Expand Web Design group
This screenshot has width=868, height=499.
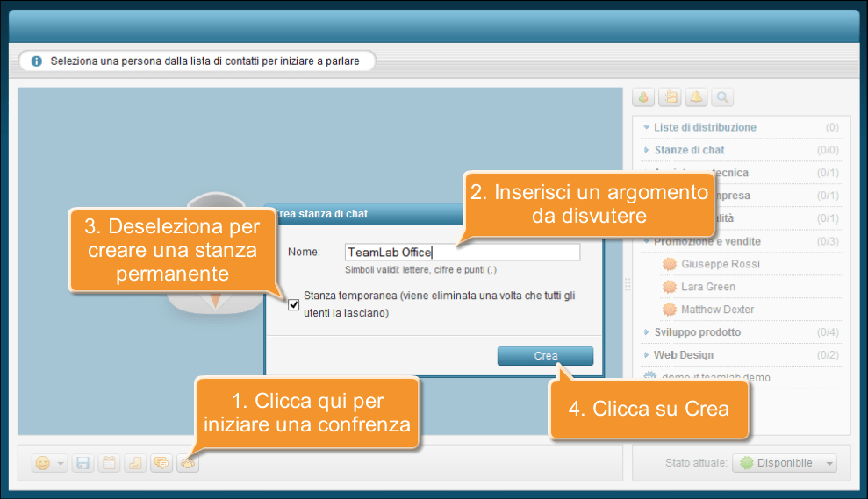[x=646, y=354]
